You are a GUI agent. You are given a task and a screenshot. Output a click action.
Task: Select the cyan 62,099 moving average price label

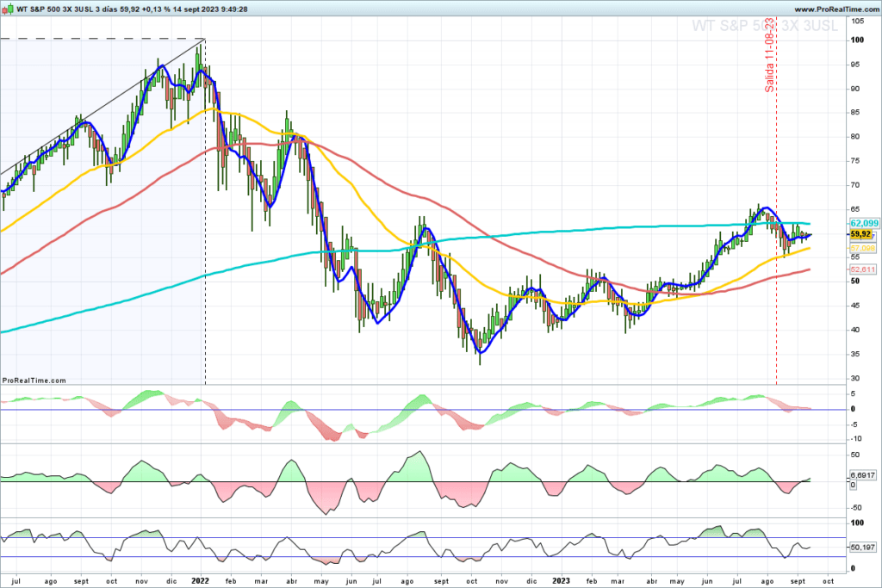coord(864,224)
